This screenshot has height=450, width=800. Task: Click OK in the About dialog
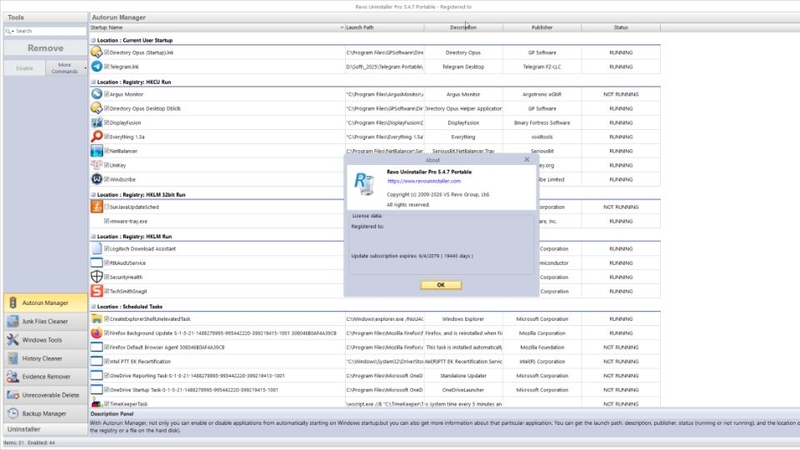coord(441,285)
